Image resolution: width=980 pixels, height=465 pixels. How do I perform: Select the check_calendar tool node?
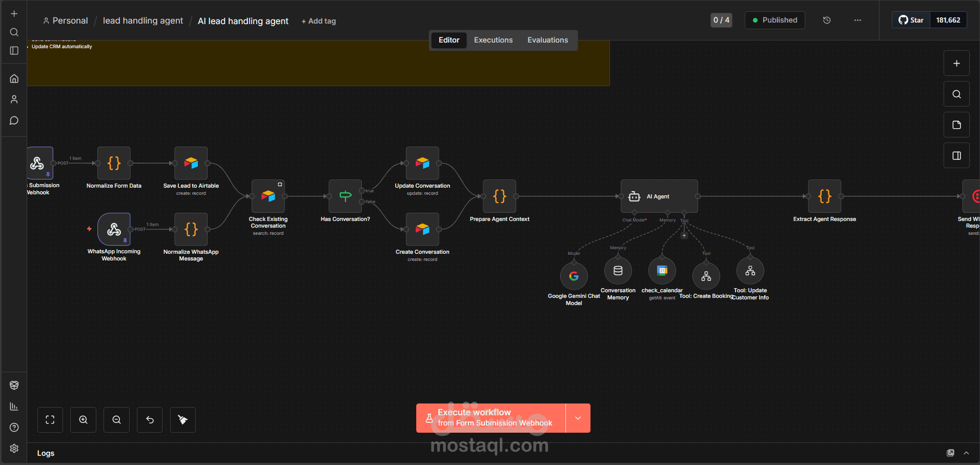662,271
